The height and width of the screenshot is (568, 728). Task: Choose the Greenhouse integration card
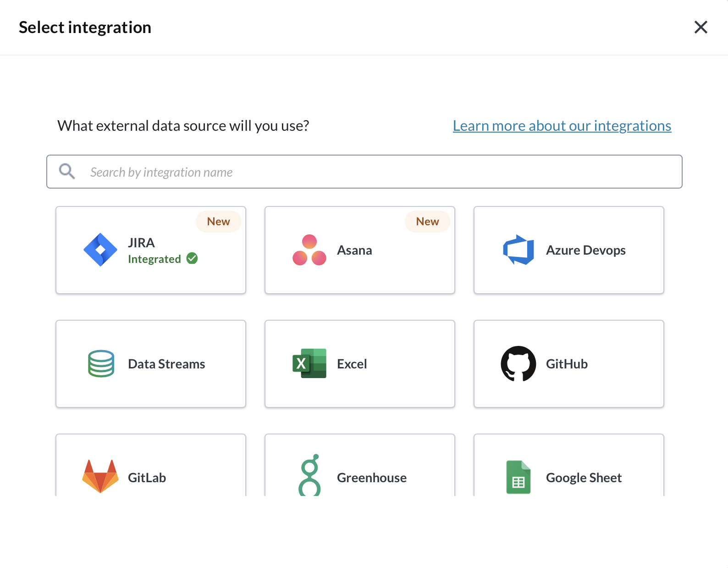pyautogui.click(x=360, y=465)
